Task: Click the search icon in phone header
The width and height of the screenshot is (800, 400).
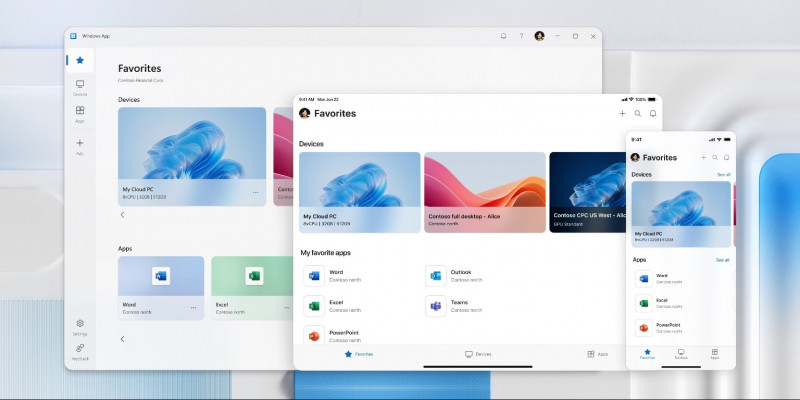Action: (715, 158)
